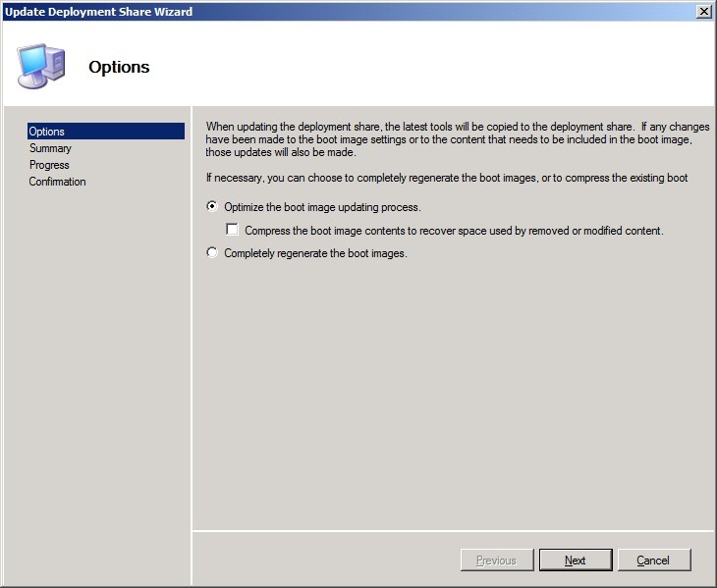Screen dimensions: 717x588
Task: Click the large Options heading text
Action: point(119,68)
